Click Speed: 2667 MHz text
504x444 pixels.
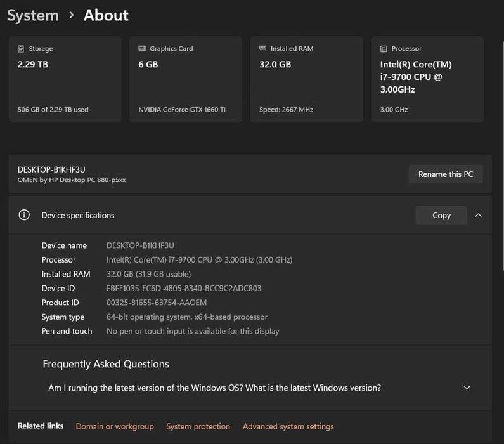click(x=286, y=110)
